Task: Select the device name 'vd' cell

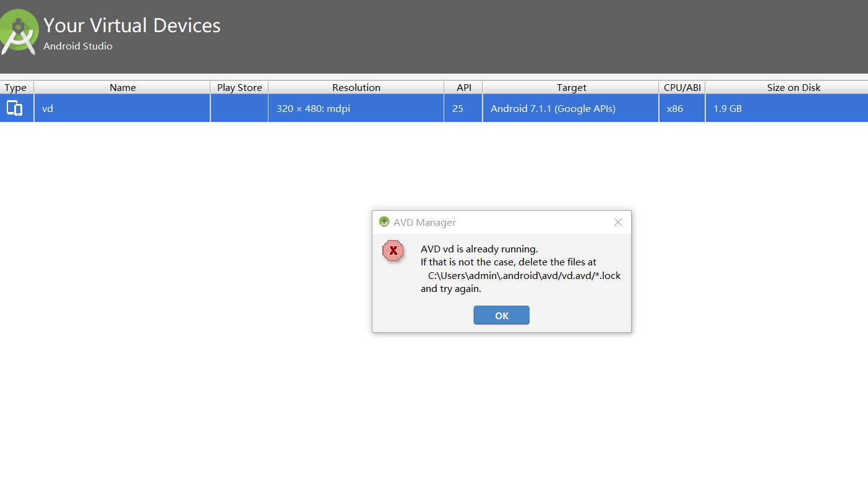Action: point(122,108)
